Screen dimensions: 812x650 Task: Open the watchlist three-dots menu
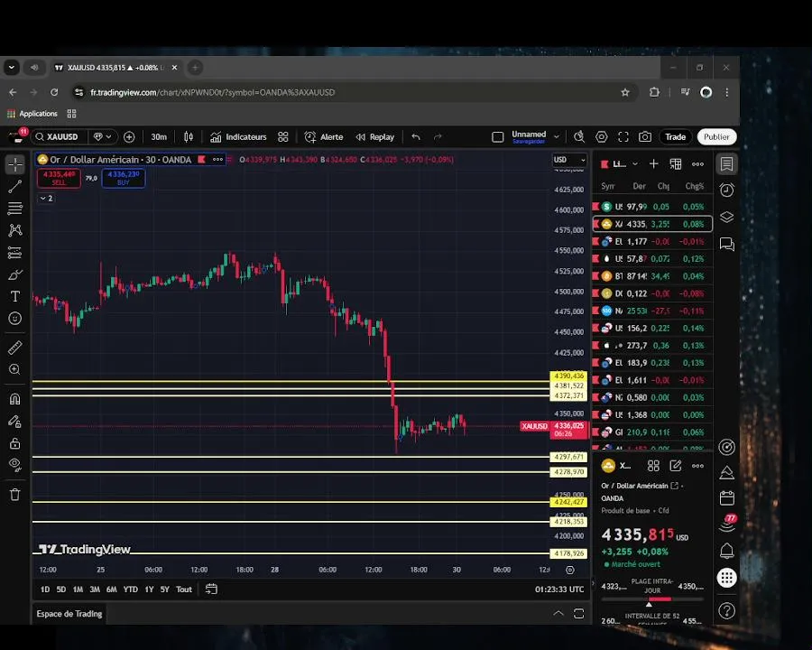tap(697, 163)
